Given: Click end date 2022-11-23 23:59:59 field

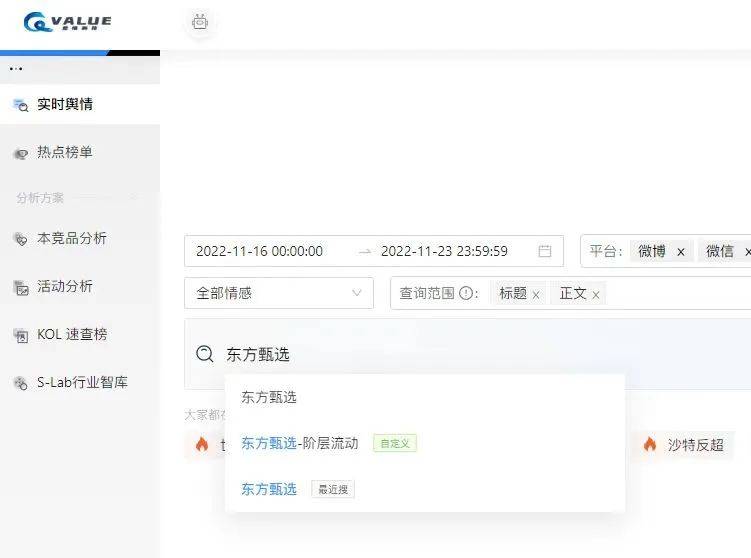Looking at the screenshot, I should pyautogui.click(x=444, y=251).
